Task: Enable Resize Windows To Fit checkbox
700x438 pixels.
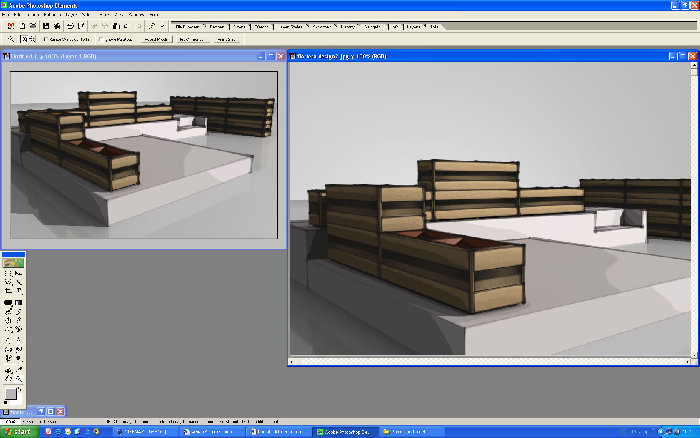Action: pos(46,39)
